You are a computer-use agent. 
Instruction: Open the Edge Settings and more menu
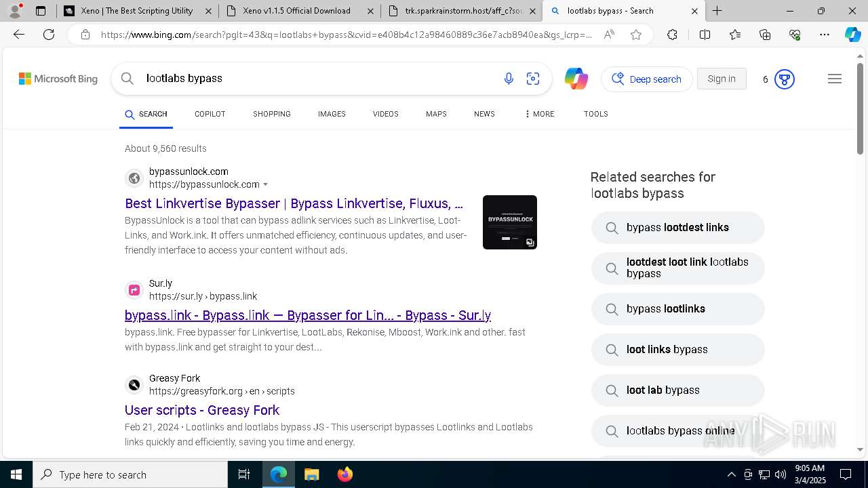click(x=825, y=35)
